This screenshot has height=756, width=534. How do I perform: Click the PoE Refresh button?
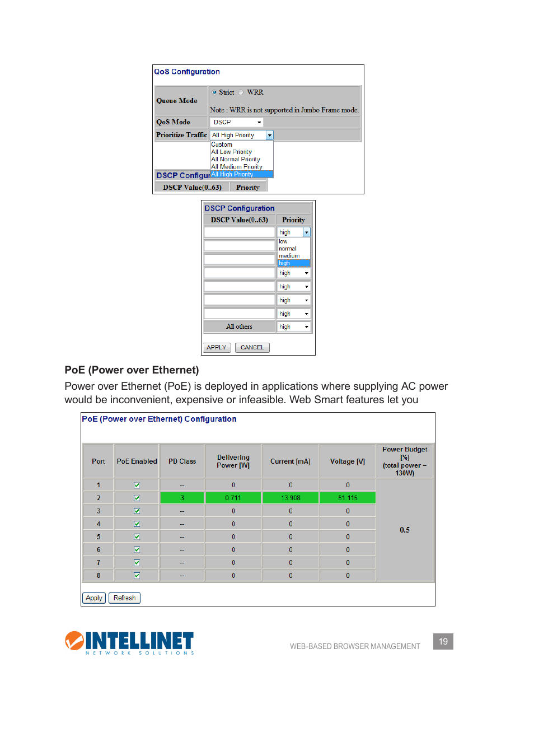pos(125,598)
